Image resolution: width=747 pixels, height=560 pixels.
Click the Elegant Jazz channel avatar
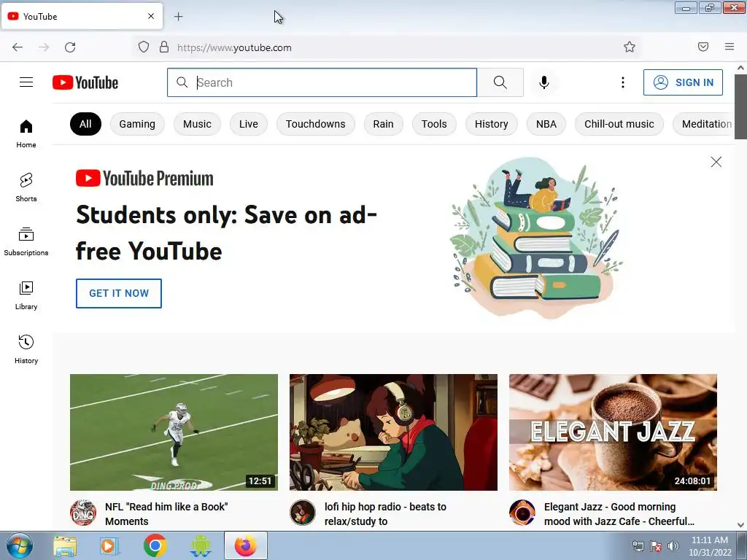pos(522,513)
